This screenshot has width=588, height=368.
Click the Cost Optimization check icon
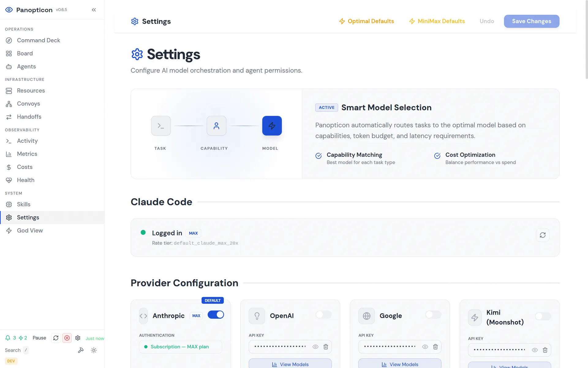437,156
